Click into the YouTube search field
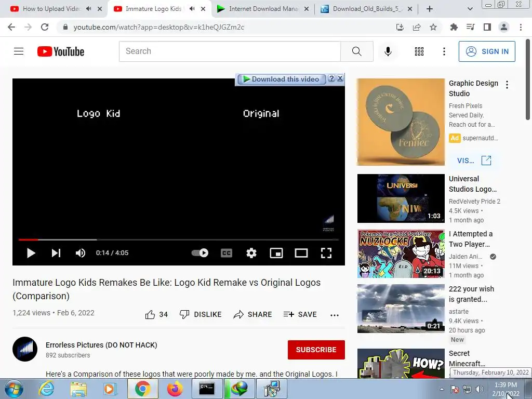532x399 pixels. (230, 51)
